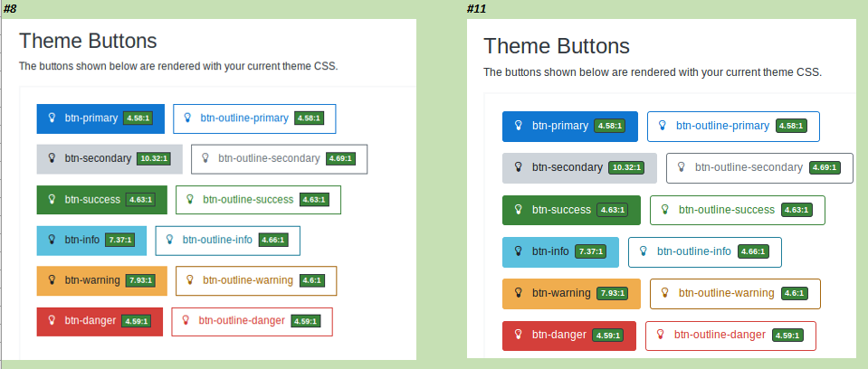Screen dimensions: 868x369
Task: Click lightbulb icon in panel #8 btn-outline-info
Action: click(x=170, y=240)
